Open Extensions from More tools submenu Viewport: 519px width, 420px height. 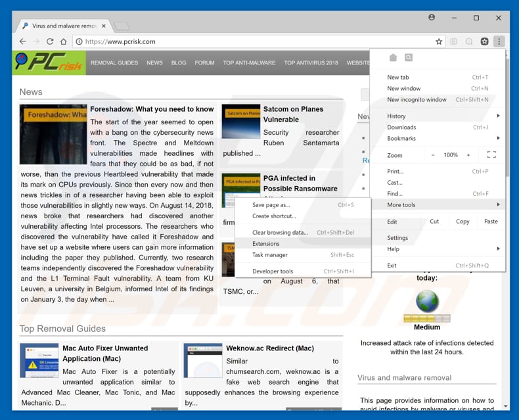(x=303, y=243)
